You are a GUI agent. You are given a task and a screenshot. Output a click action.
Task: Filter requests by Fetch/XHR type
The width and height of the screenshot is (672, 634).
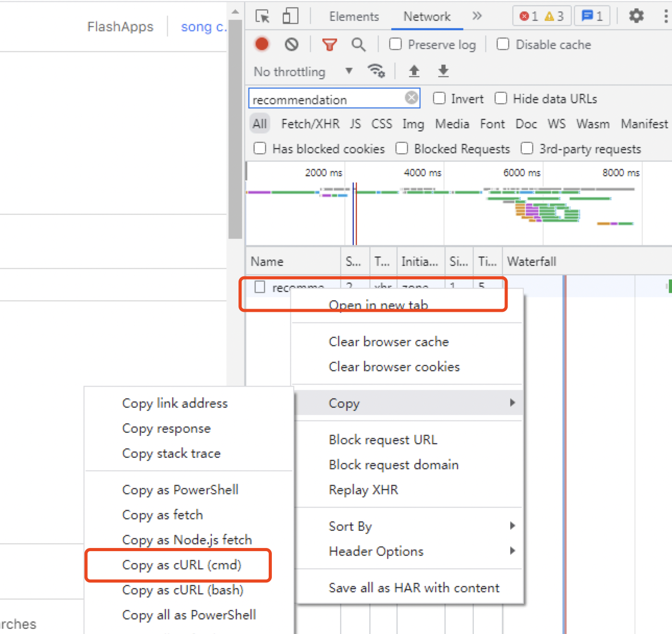click(x=310, y=124)
